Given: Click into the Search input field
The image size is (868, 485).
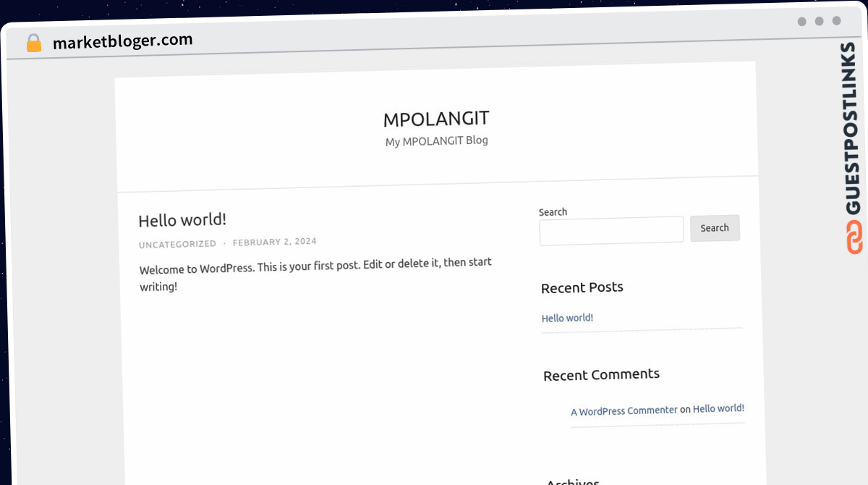Looking at the screenshot, I should (611, 230).
